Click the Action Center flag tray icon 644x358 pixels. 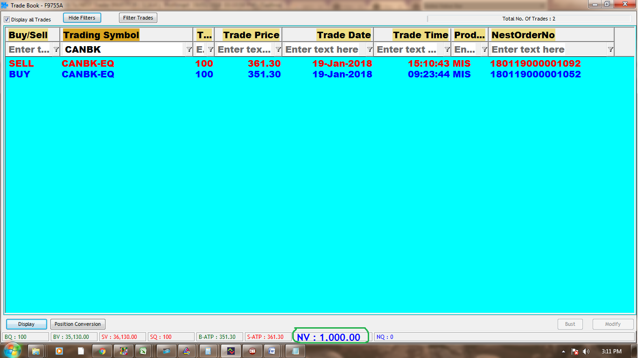[x=575, y=351]
